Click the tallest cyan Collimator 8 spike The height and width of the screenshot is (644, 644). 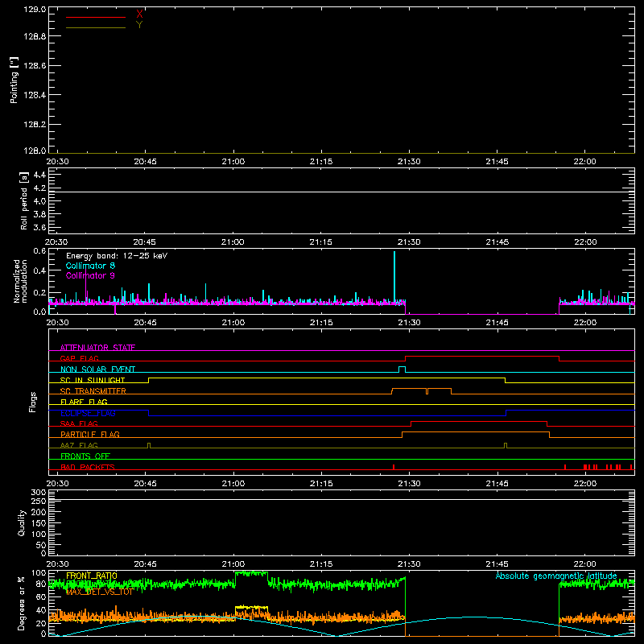(x=394, y=277)
